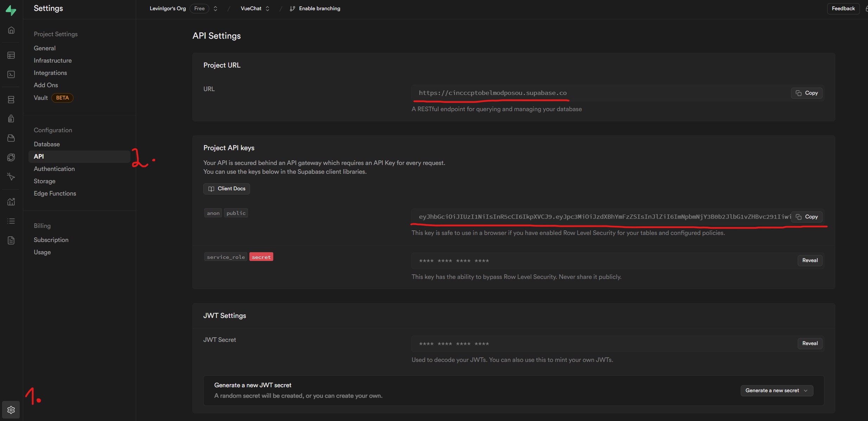Open the Storage icon in sidebar
The height and width of the screenshot is (421, 868).
[11, 138]
